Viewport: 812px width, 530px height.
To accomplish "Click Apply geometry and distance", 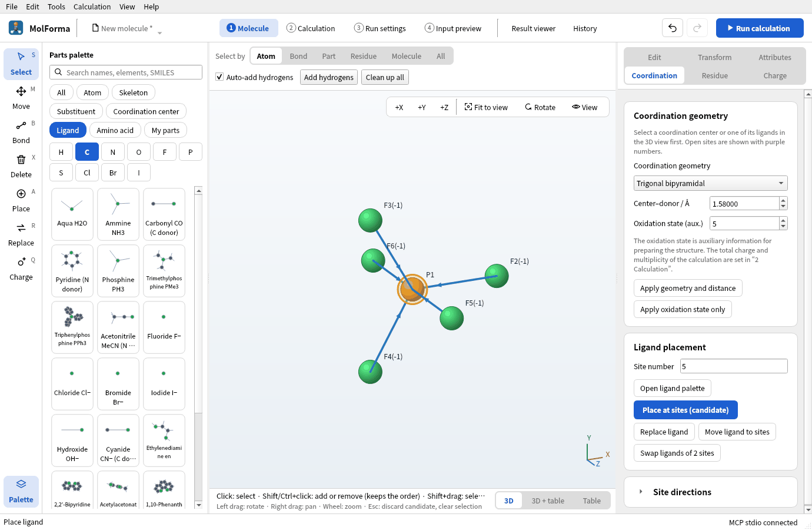I will tap(688, 288).
